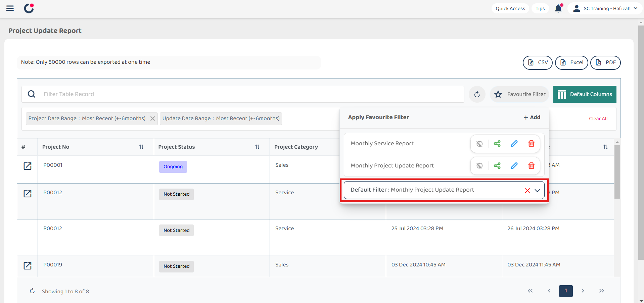The width and height of the screenshot is (644, 303).
Task: Click date 25 Jul 2024 03:28 PM
Action: pos(417,229)
